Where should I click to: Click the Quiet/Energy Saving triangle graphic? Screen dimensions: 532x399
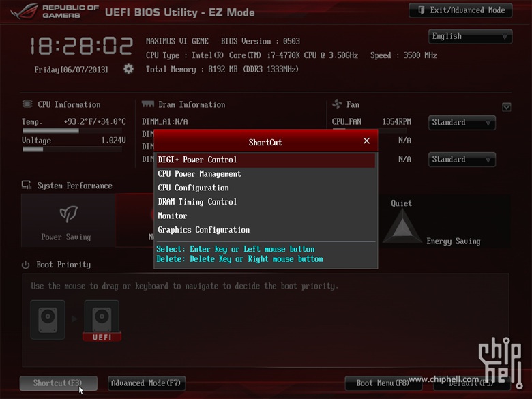402,226
